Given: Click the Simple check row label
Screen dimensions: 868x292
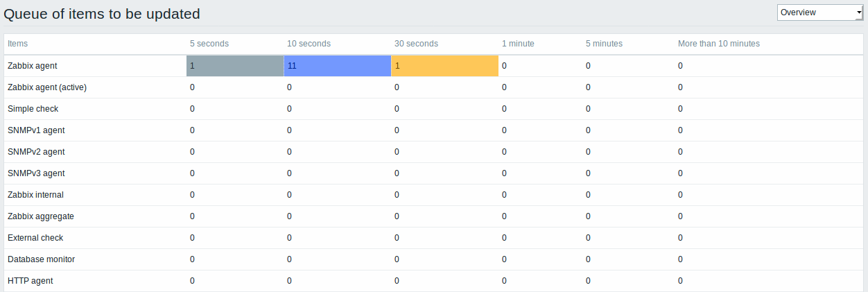Looking at the screenshot, I should pyautogui.click(x=33, y=109).
